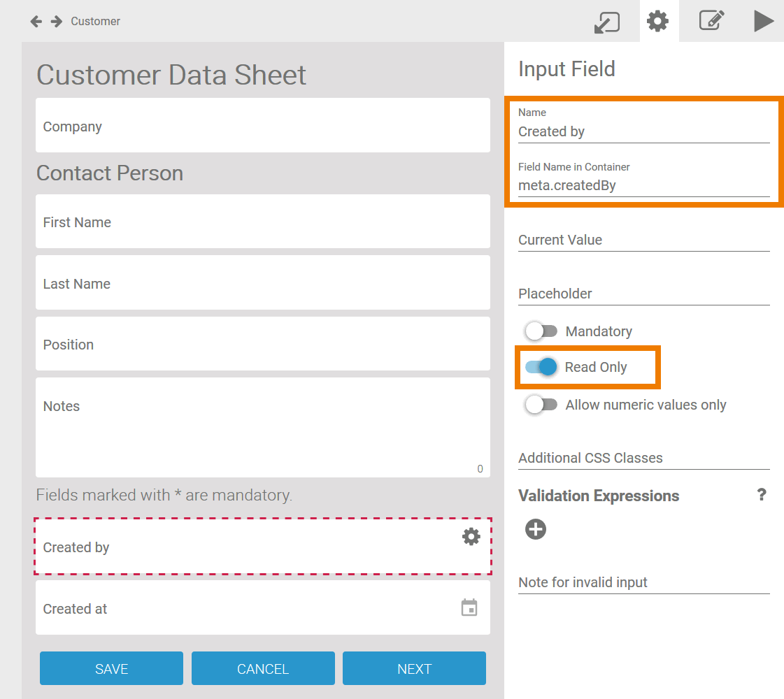Enable the Mandatory toggle
This screenshot has height=699, width=784.
[x=541, y=331]
